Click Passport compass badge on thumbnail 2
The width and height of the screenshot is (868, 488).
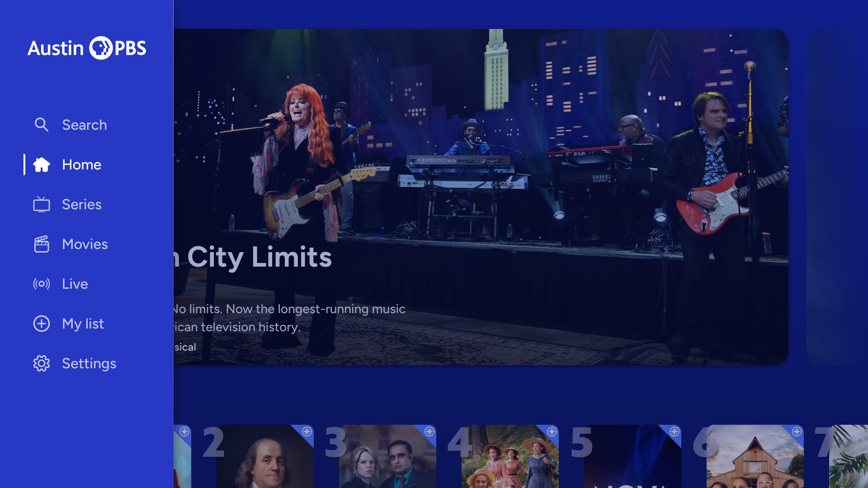(307, 432)
